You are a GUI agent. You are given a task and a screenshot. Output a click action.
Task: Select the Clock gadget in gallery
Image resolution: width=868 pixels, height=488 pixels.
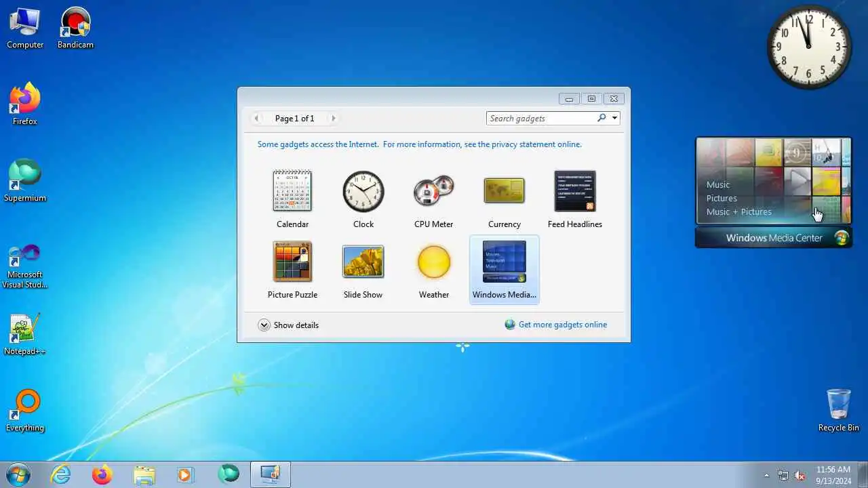point(363,191)
